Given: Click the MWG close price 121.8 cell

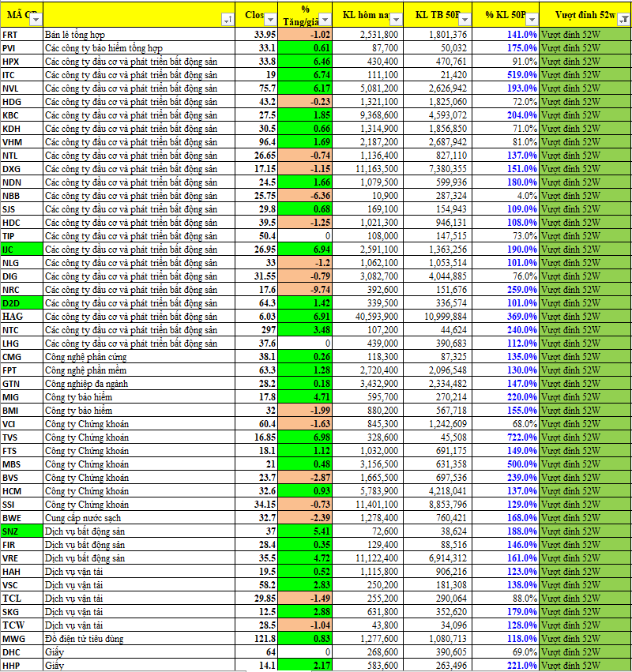Looking at the screenshot, I should pos(258,638).
